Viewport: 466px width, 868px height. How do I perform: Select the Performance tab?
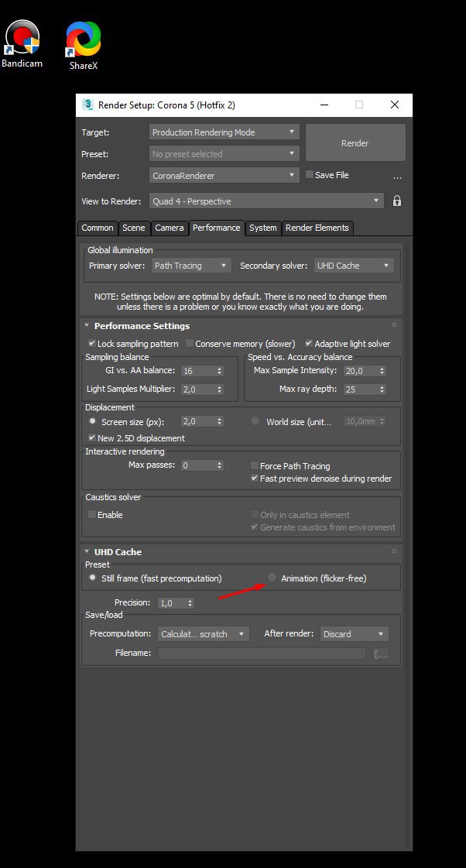[x=217, y=228]
